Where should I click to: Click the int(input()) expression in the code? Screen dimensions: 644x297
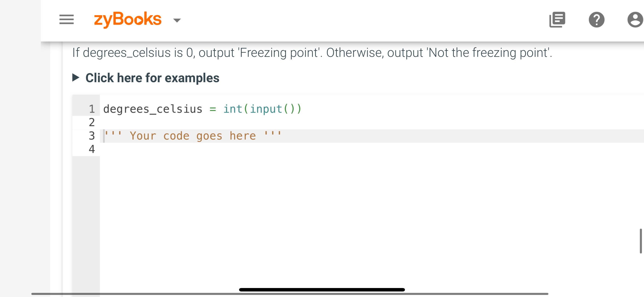262,108
